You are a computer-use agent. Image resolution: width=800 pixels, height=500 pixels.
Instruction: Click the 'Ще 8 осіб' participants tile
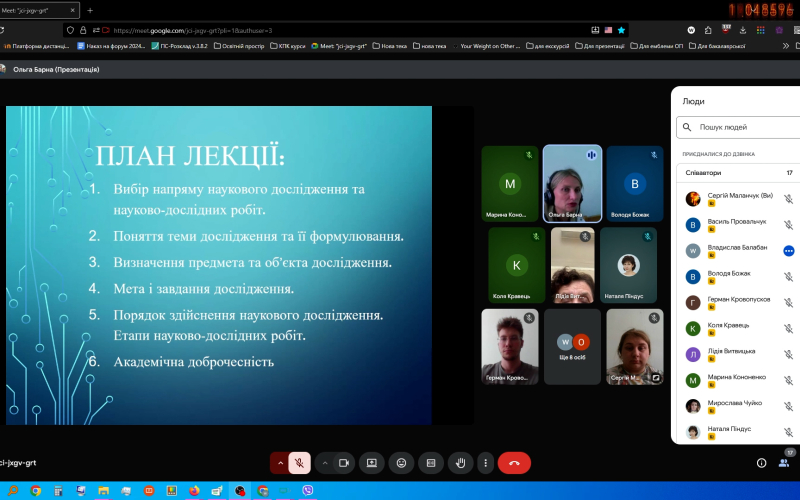click(x=572, y=347)
